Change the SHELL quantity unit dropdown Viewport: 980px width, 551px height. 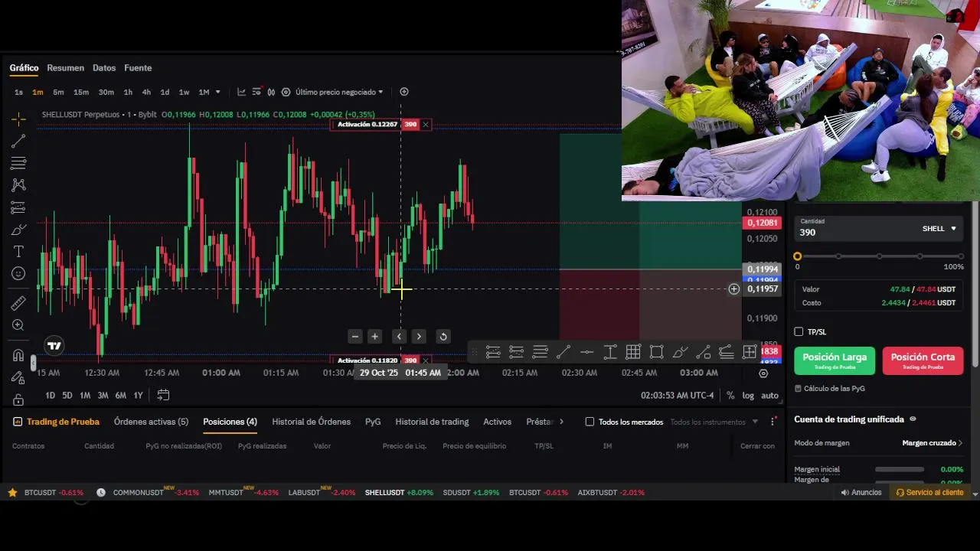(939, 229)
